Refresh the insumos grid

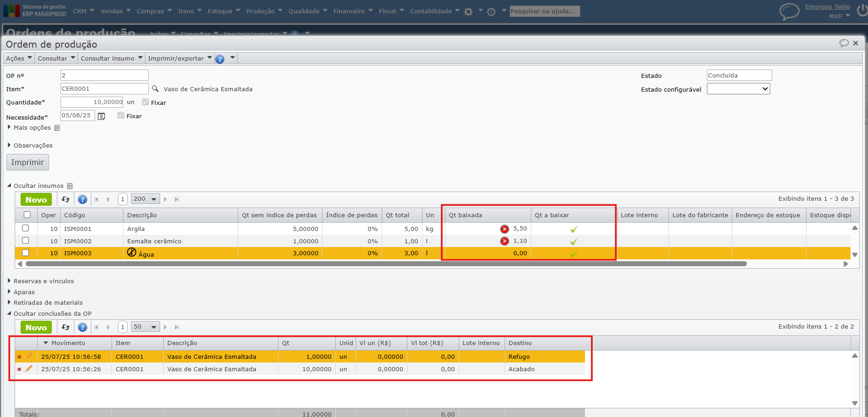tap(66, 199)
